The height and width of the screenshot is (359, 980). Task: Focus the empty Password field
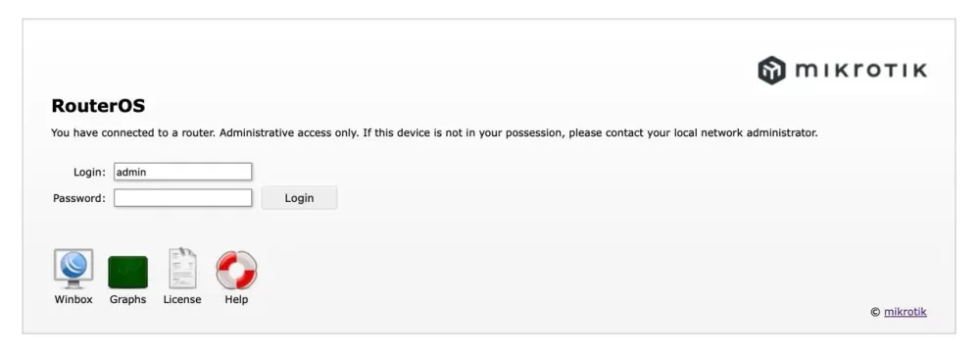pyautogui.click(x=182, y=198)
